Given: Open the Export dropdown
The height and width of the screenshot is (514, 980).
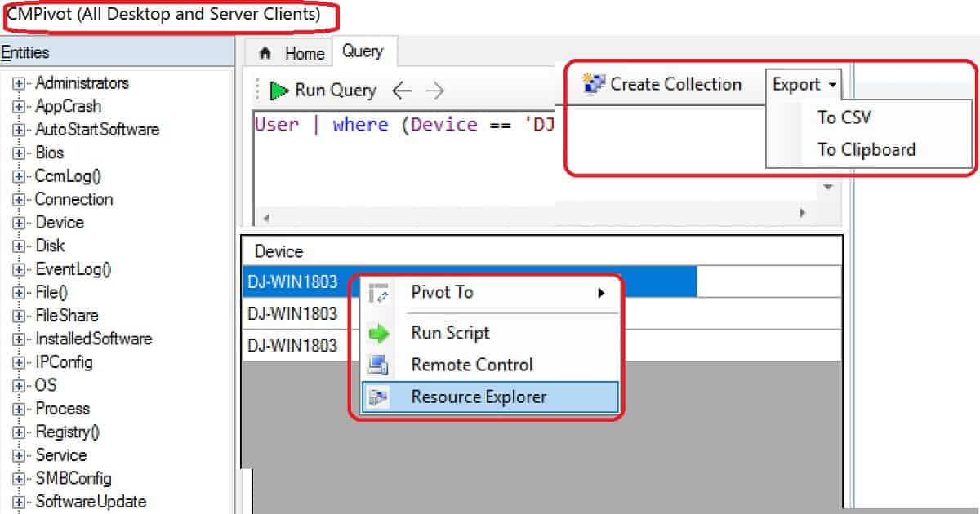Looking at the screenshot, I should coord(804,84).
